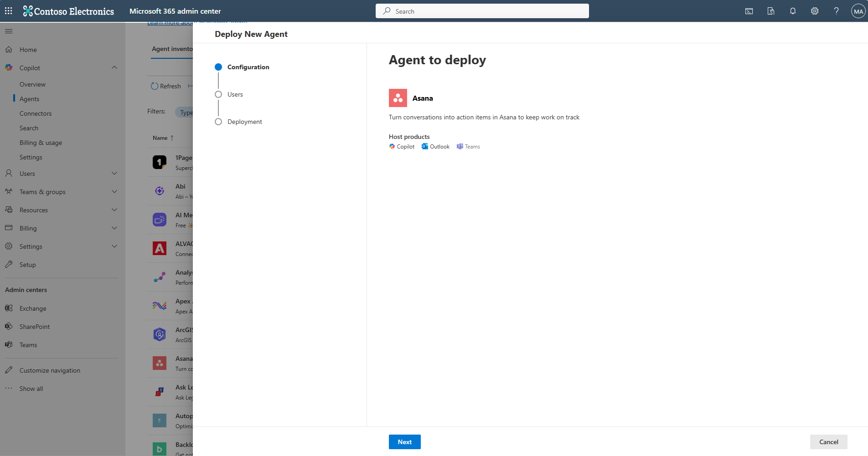Open the Microsoft 365 app launcher waffle
Image resolution: width=868 pixels, height=456 pixels.
point(8,10)
